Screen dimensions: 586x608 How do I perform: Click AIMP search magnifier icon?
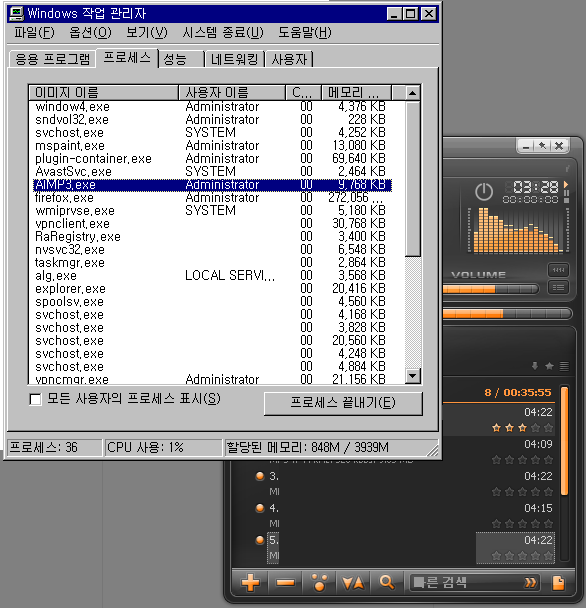click(x=387, y=582)
